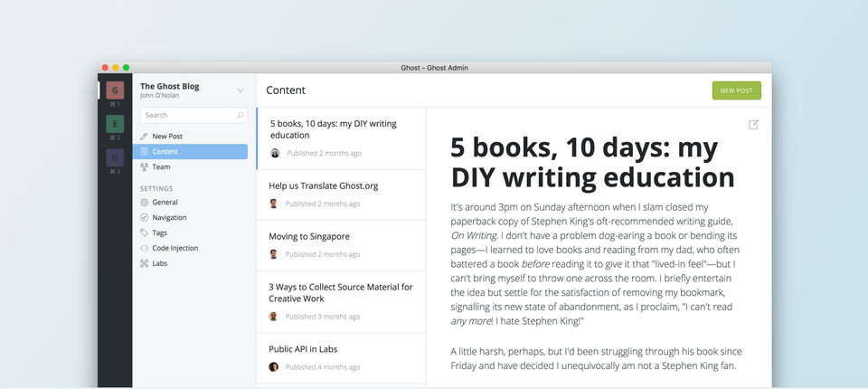Select Content in the sidebar

coord(190,152)
